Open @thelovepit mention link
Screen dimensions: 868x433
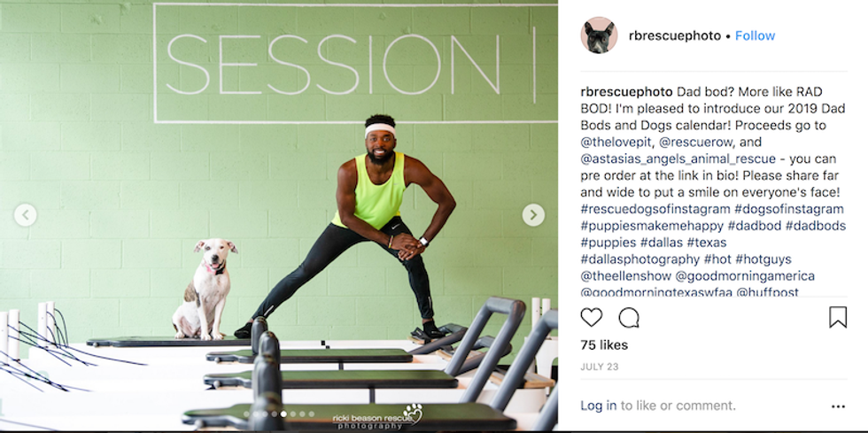point(616,142)
